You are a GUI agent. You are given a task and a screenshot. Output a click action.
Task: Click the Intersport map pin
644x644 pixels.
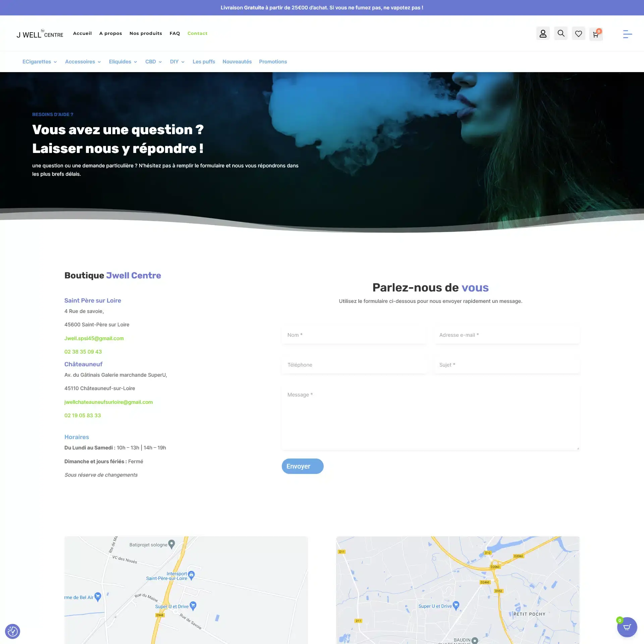point(191,576)
